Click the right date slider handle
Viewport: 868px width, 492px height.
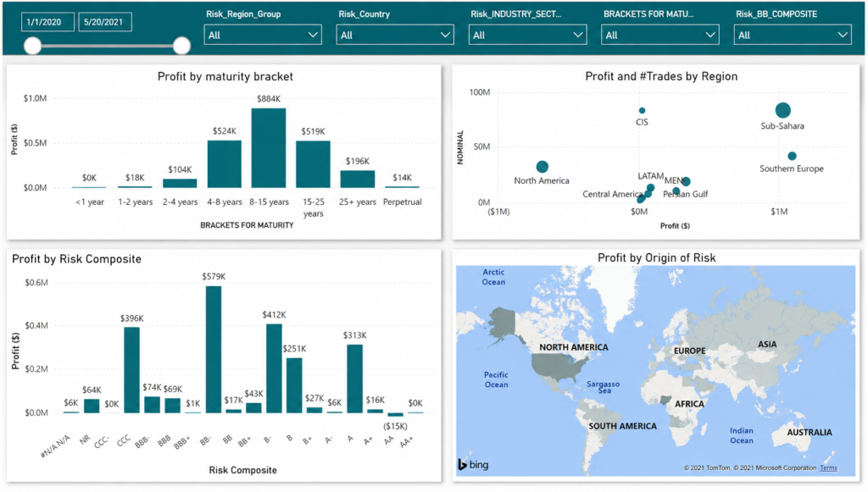point(181,46)
